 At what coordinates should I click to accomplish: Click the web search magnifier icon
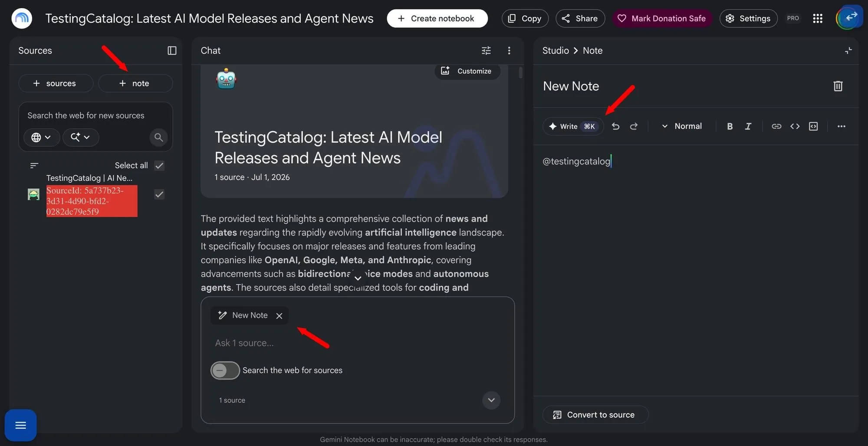[158, 138]
